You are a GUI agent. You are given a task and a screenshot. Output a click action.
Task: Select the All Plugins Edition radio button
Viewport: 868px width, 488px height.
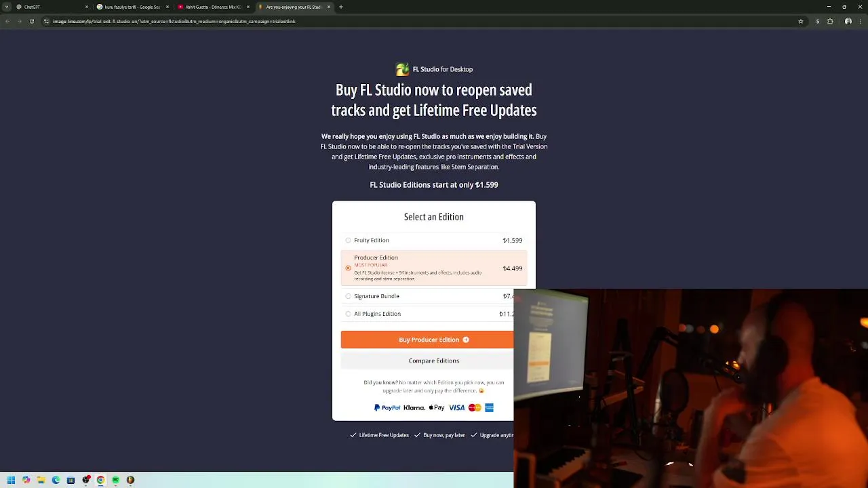click(x=348, y=314)
